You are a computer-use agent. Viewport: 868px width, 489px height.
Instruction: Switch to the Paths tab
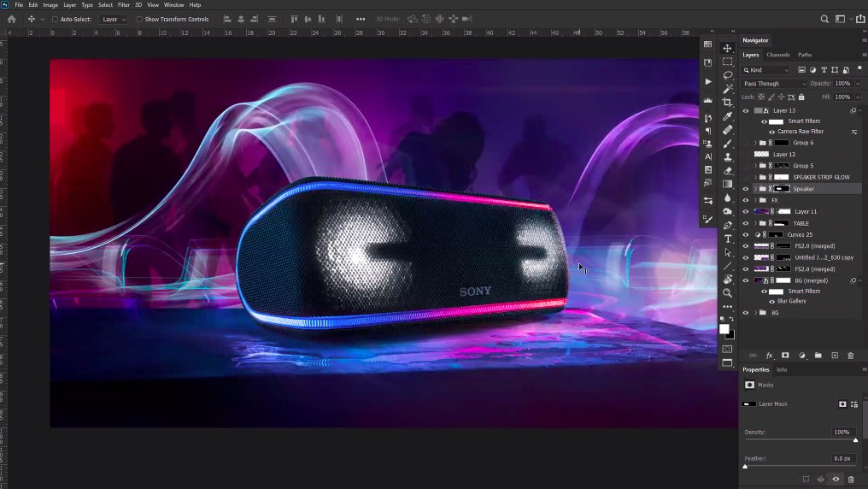click(805, 55)
